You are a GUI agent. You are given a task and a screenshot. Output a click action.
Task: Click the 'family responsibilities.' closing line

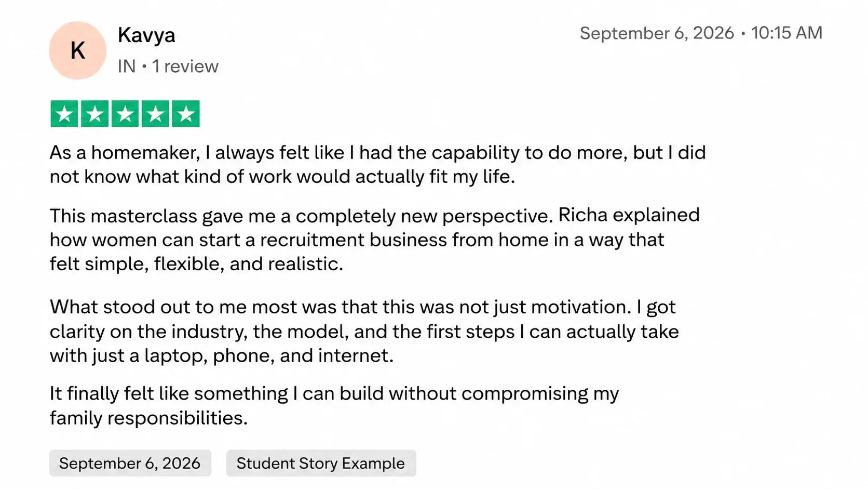click(148, 418)
